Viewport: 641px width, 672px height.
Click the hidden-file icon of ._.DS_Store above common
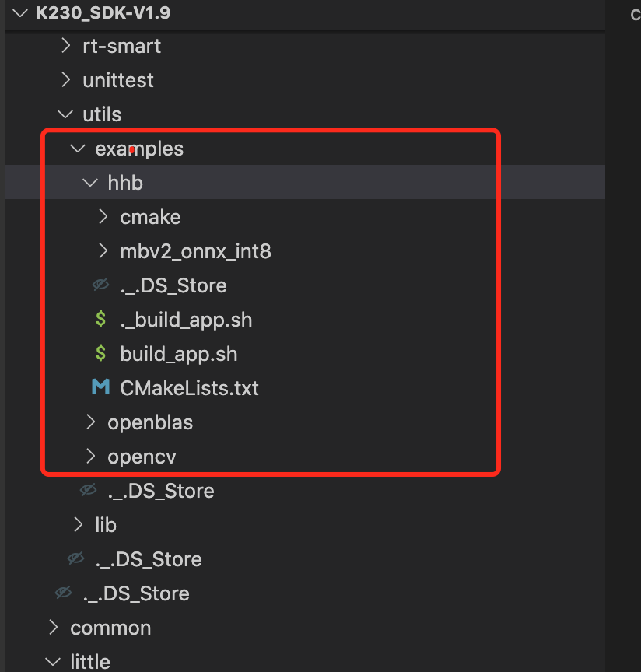(x=63, y=593)
